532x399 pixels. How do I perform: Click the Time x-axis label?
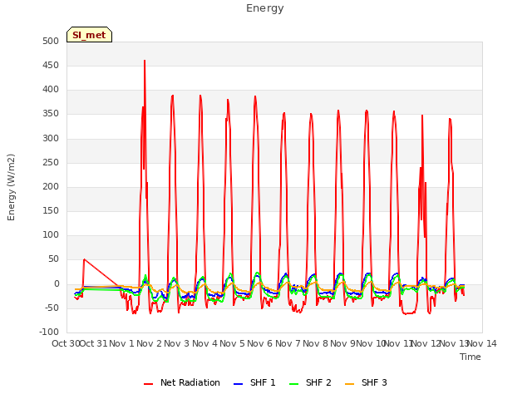470,357
